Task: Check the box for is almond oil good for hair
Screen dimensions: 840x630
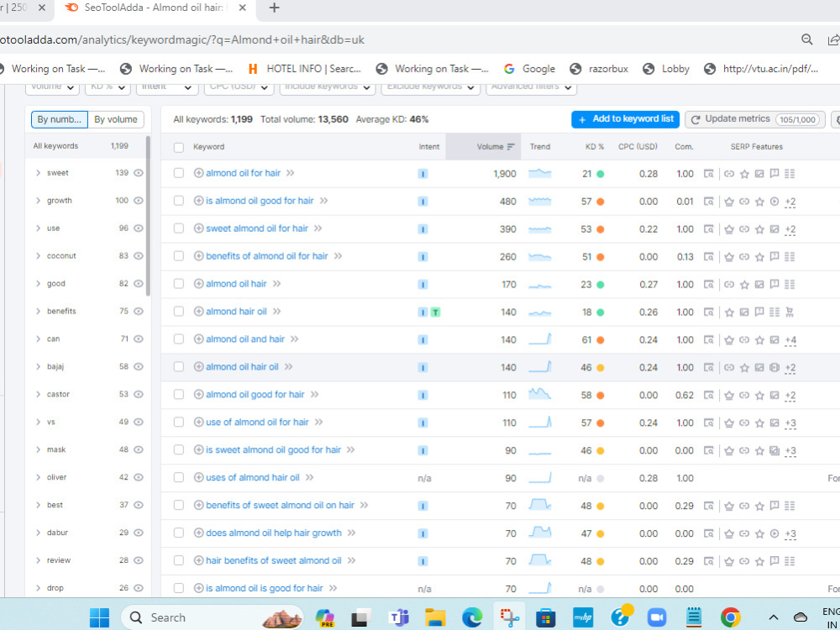Action: click(x=179, y=201)
